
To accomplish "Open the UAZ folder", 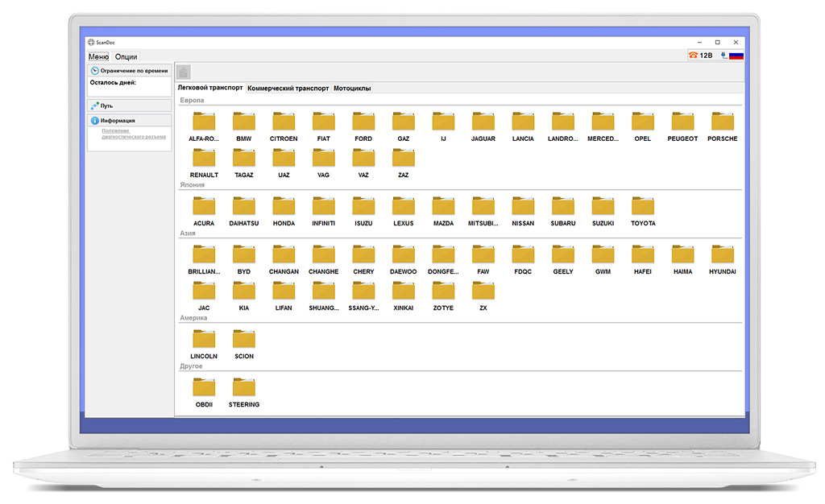I will click(284, 163).
